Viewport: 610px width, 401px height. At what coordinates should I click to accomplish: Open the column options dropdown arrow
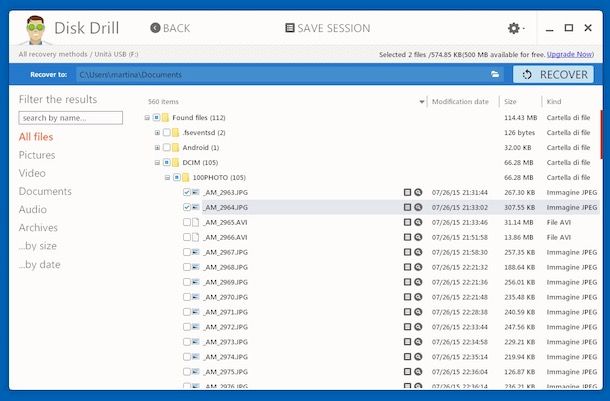(422, 102)
